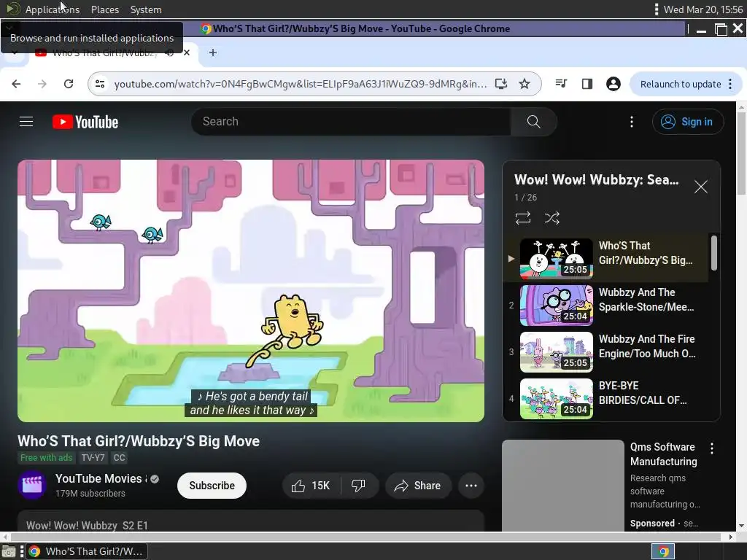Expand the tab search chevron
This screenshot has height=560, width=747.
15,52
